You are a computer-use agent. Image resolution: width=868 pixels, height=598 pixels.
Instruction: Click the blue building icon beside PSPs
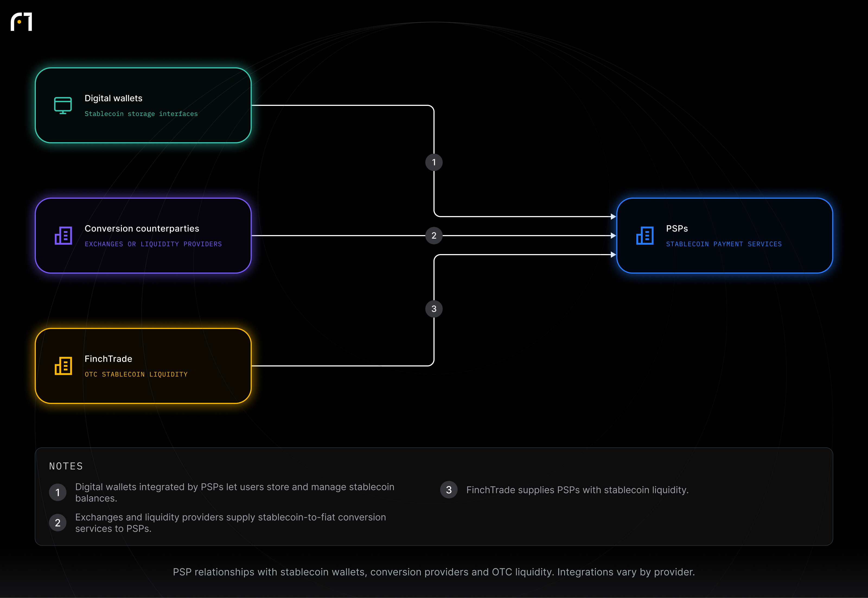point(644,236)
